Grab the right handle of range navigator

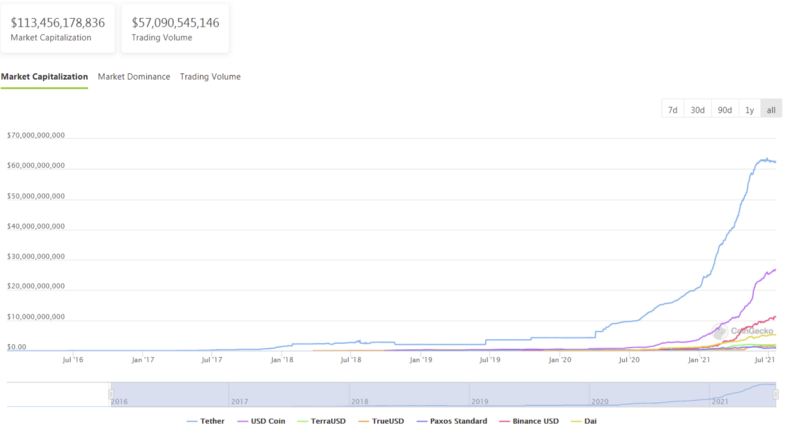776,394
